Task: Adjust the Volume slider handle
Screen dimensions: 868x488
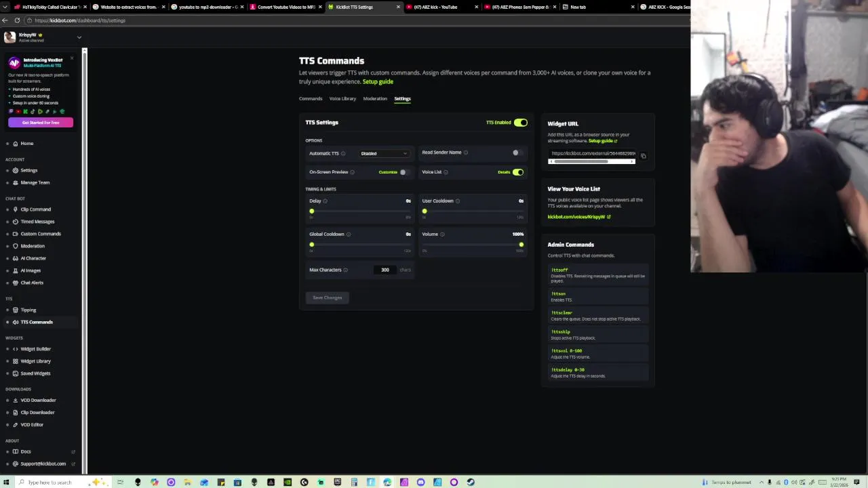Action: point(521,245)
